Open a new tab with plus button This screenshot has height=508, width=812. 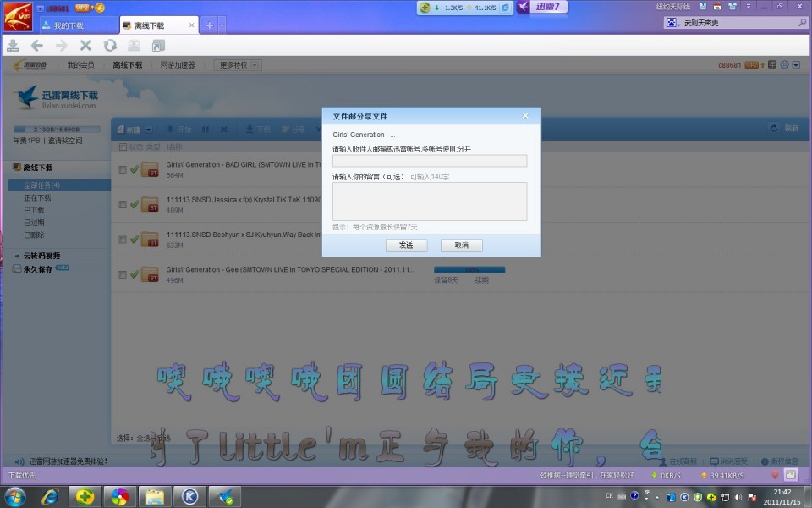click(x=209, y=25)
